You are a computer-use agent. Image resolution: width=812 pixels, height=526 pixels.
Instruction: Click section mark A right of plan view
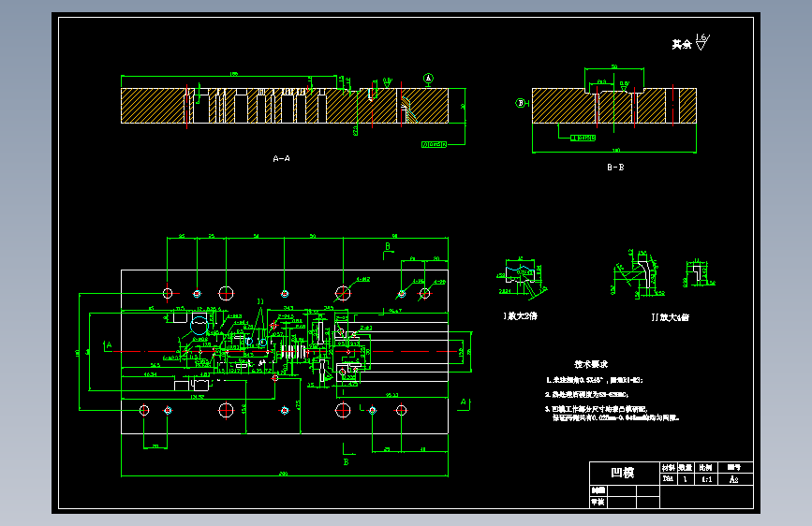(x=463, y=402)
